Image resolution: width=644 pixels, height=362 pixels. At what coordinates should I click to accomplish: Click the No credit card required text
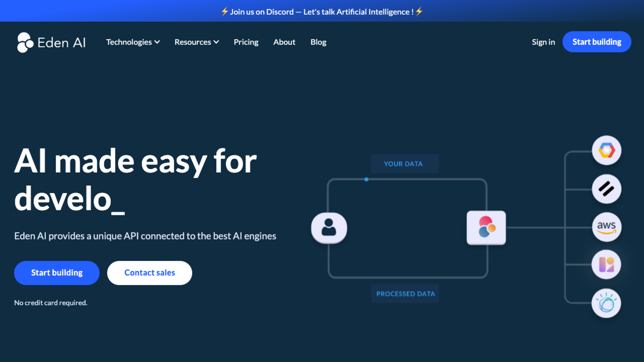[x=51, y=303]
